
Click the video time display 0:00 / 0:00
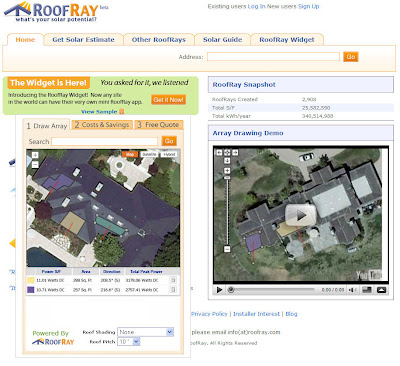[x=333, y=290]
